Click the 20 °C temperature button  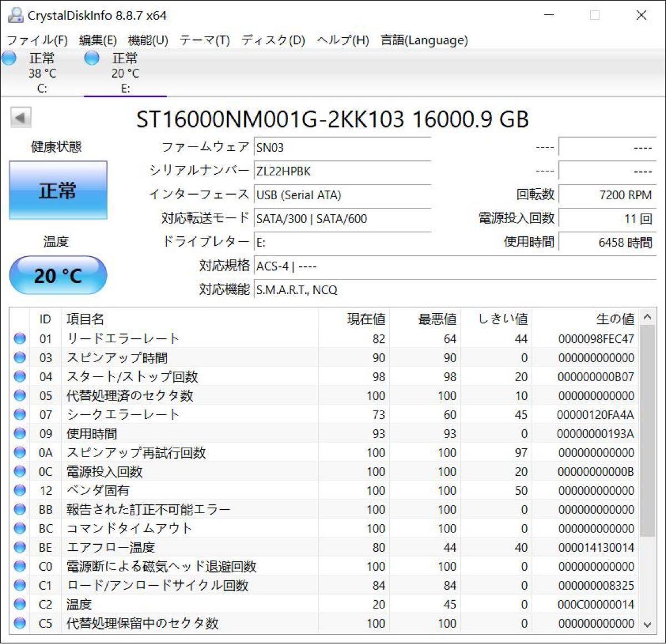[x=58, y=275]
